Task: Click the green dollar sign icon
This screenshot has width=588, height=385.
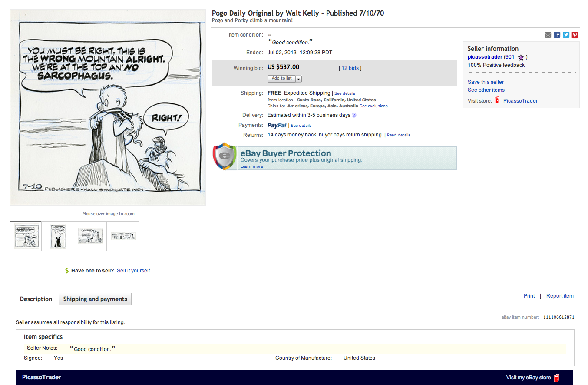Action: (67, 271)
